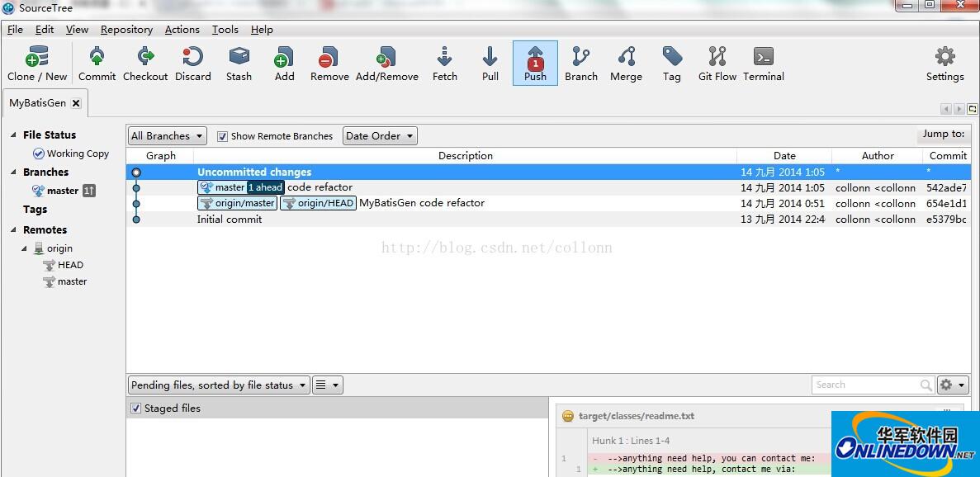Open the list view mode dropdown
The width and height of the screenshot is (980, 477).
click(x=327, y=385)
